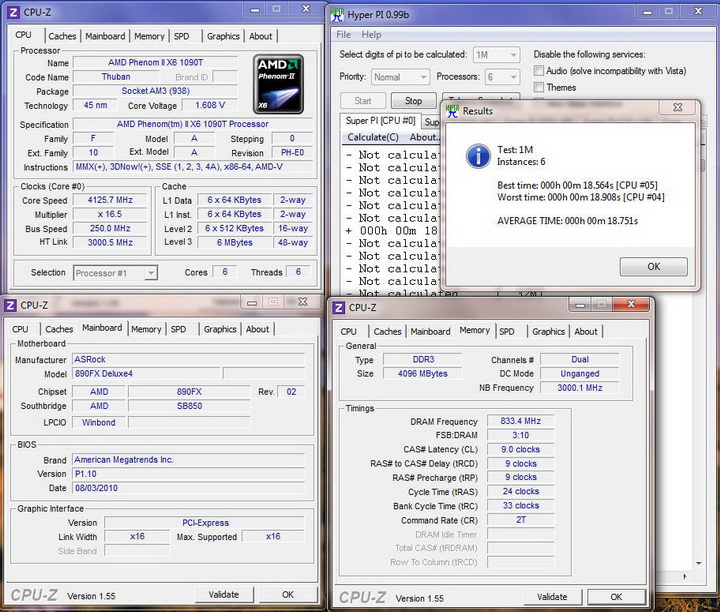The image size is (720, 612).
Task: Click Validate in the Memory CPU-Z window
Action: (552, 597)
